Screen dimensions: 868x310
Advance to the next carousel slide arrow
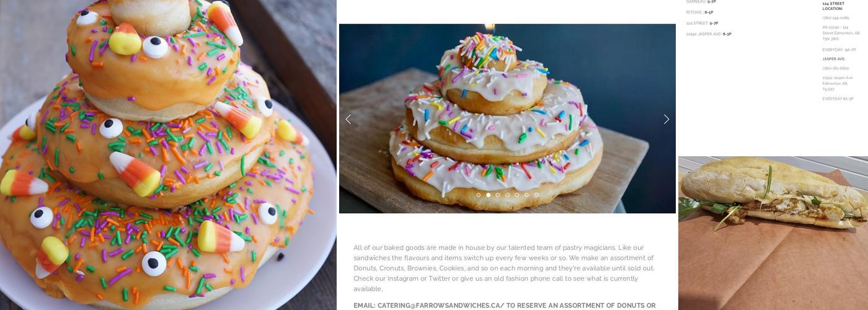[x=666, y=119]
